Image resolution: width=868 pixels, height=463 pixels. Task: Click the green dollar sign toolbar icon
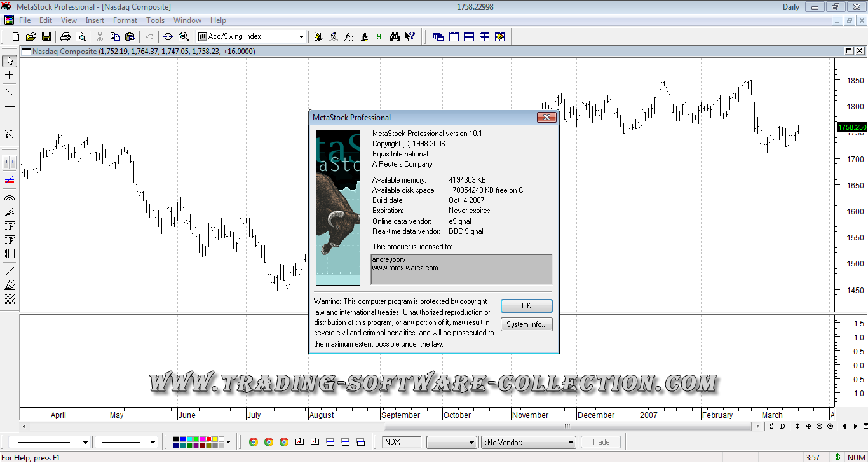[x=379, y=37]
